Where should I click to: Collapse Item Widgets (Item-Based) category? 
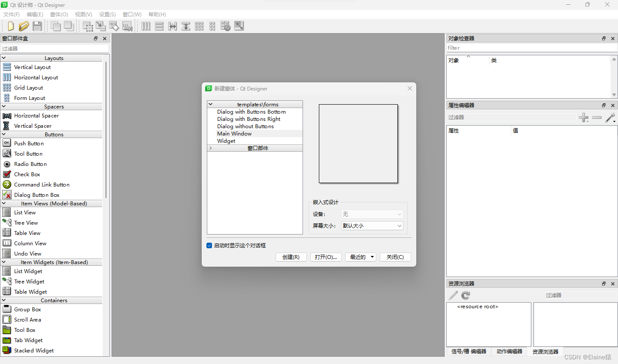[4, 262]
